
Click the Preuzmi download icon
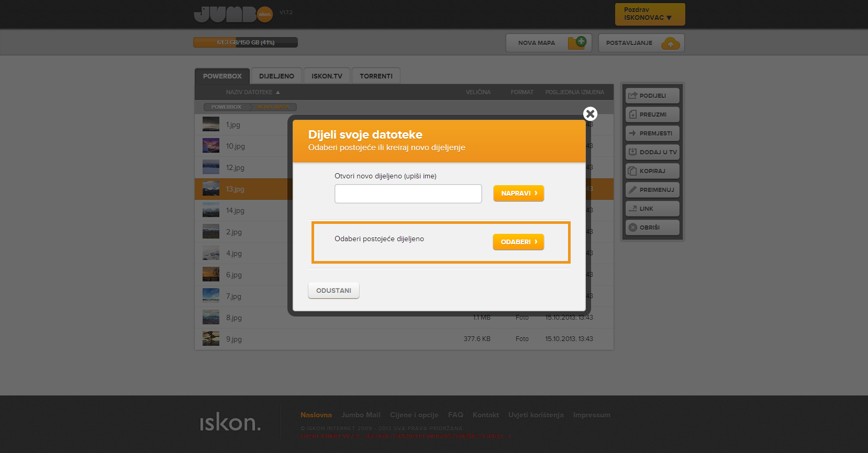point(632,115)
